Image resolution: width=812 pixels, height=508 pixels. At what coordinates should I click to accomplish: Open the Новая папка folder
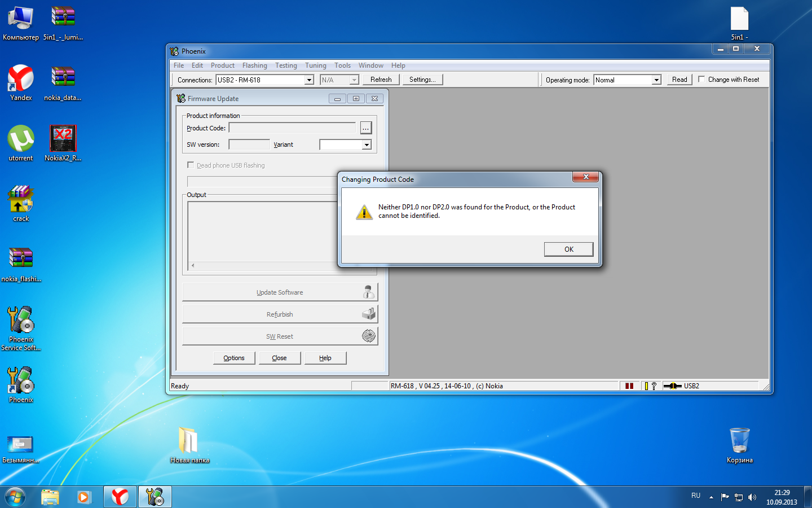[x=189, y=445]
